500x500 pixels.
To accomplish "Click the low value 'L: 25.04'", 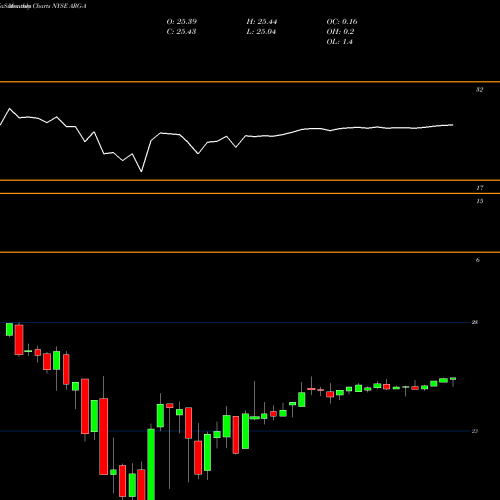I will (x=261, y=32).
